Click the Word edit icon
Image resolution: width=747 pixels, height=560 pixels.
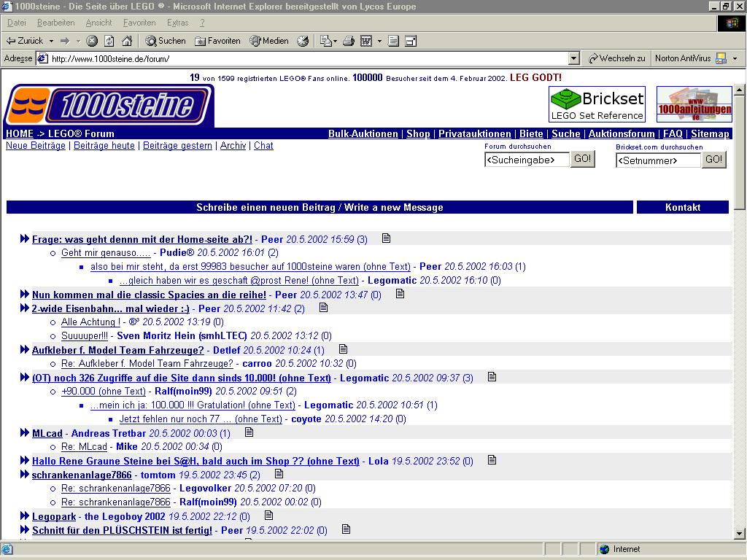point(366,41)
